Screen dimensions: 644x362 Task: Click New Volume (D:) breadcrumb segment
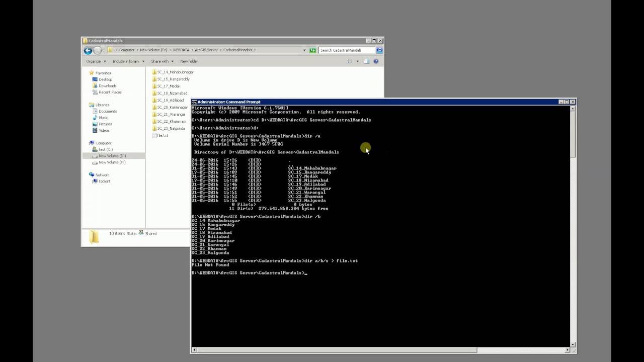click(153, 50)
